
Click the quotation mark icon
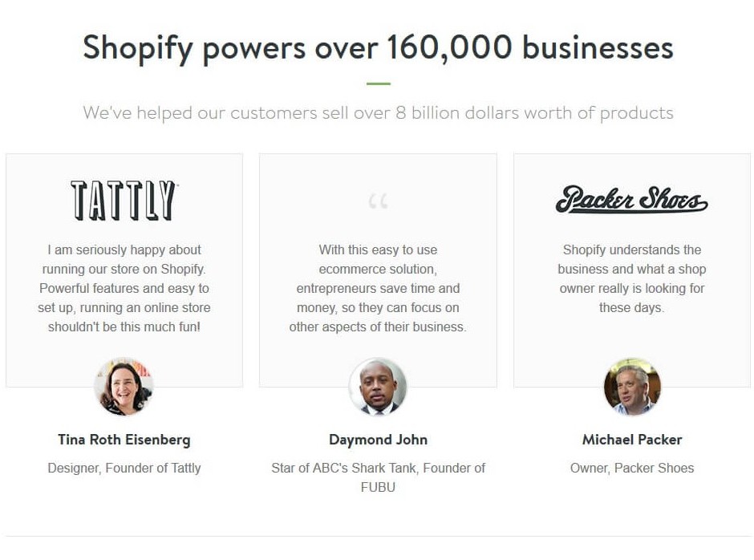pyautogui.click(x=378, y=201)
